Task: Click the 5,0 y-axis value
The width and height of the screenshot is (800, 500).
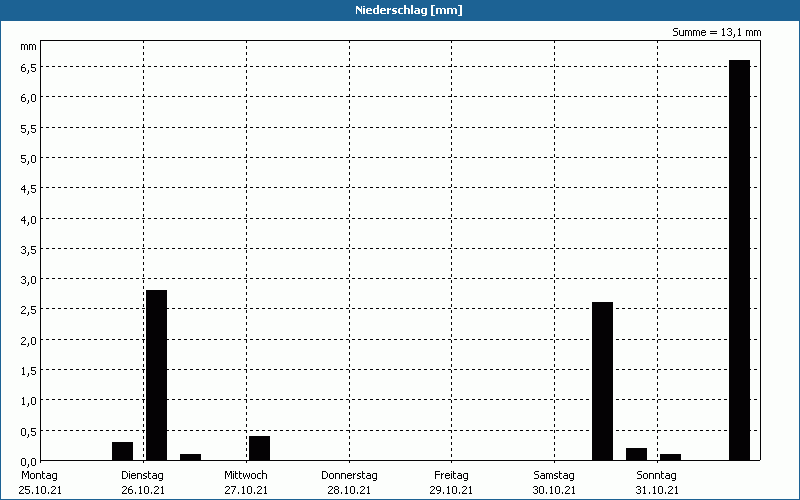Action: [x=29, y=159]
